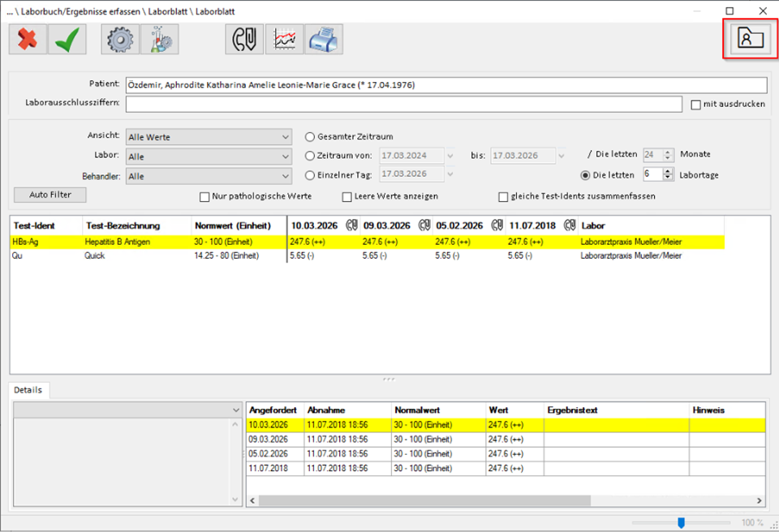Click the green checkmark confirm icon
Image resolution: width=779 pixels, height=532 pixels.
[67, 39]
